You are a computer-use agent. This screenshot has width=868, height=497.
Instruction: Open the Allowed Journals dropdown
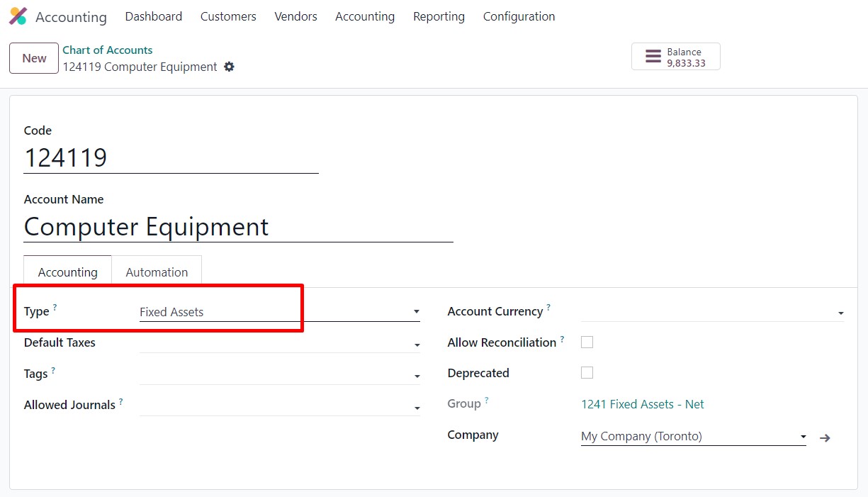coord(280,406)
